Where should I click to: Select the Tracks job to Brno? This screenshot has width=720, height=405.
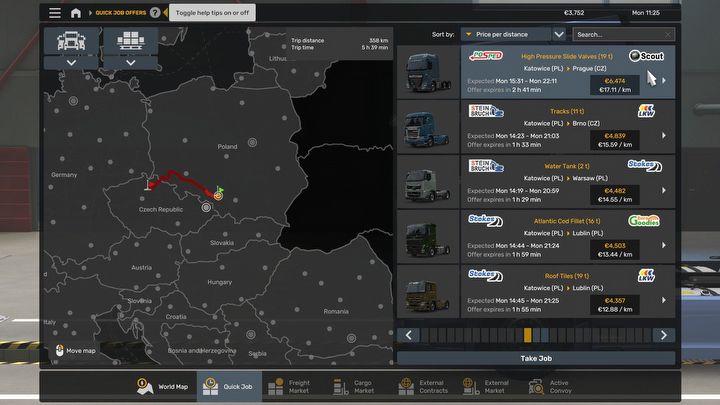click(x=568, y=127)
